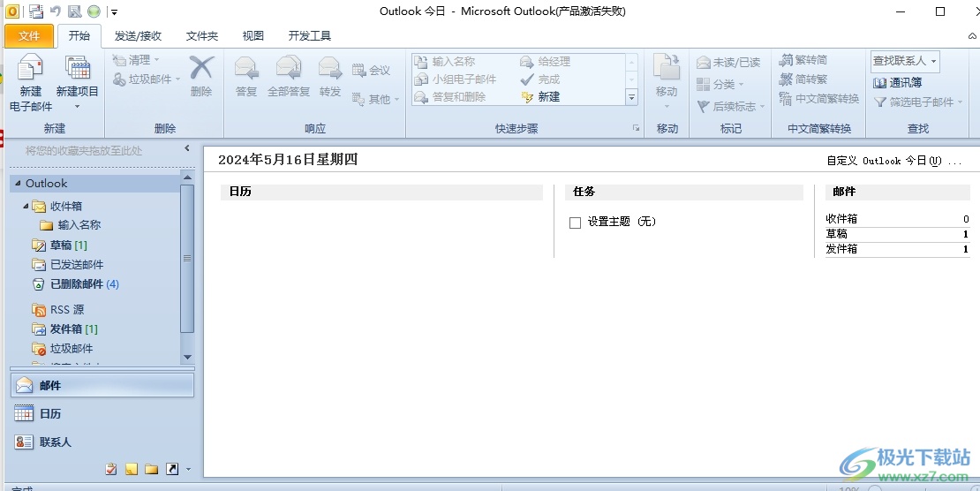Click the folder list icon in navigation footer
980x491 pixels.
pyautogui.click(x=151, y=469)
